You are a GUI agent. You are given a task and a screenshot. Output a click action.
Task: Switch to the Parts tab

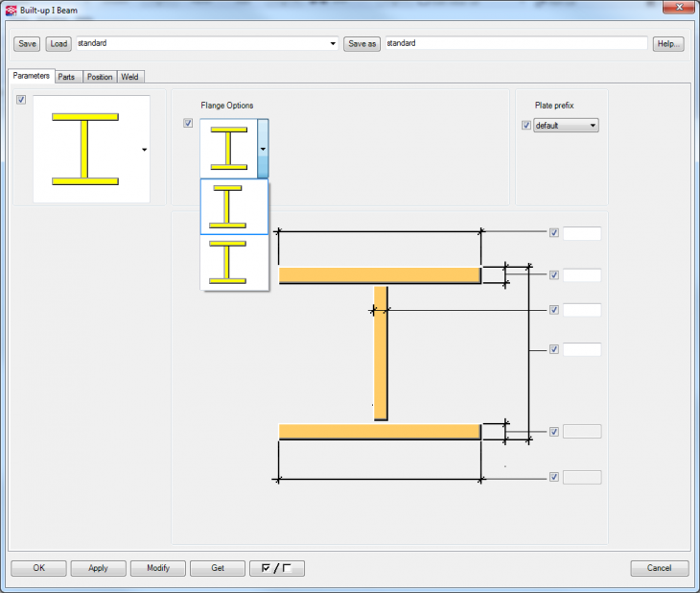[x=66, y=77]
